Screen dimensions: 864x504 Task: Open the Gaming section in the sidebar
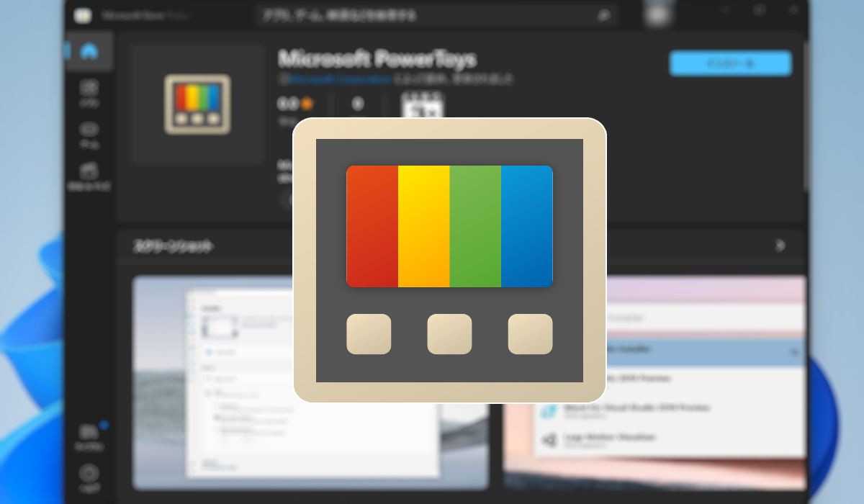(x=89, y=134)
